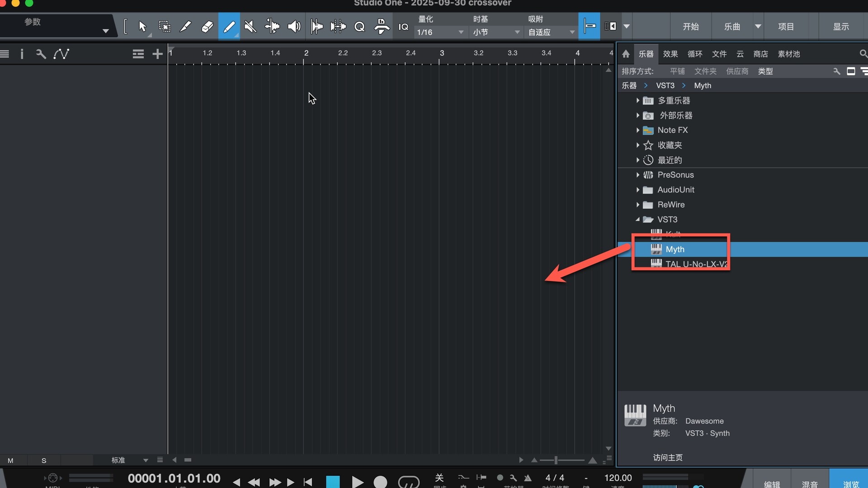The height and width of the screenshot is (488, 868).
Task: Select the Listen speaker tool
Action: (294, 27)
